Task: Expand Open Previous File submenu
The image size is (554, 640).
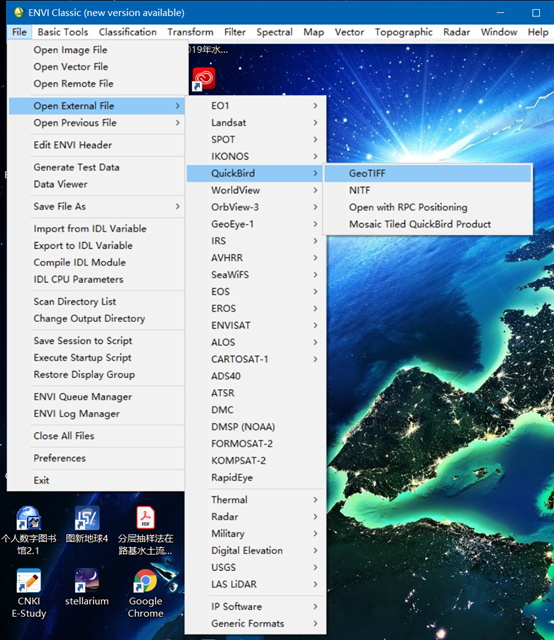Action: [97, 123]
